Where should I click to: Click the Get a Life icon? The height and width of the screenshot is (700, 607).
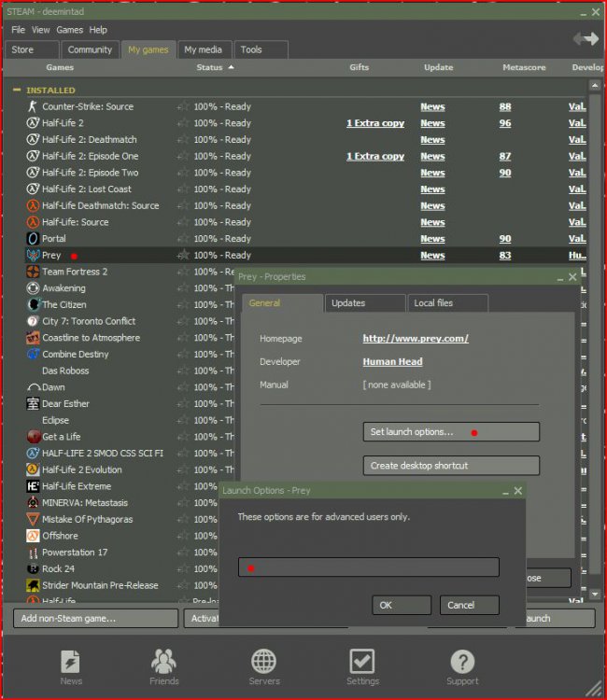(34, 437)
